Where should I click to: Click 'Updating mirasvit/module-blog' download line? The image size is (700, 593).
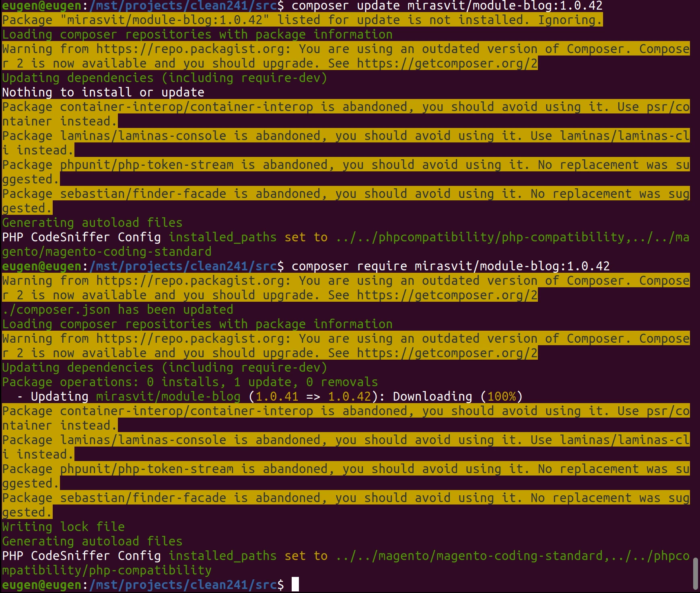coord(270,396)
